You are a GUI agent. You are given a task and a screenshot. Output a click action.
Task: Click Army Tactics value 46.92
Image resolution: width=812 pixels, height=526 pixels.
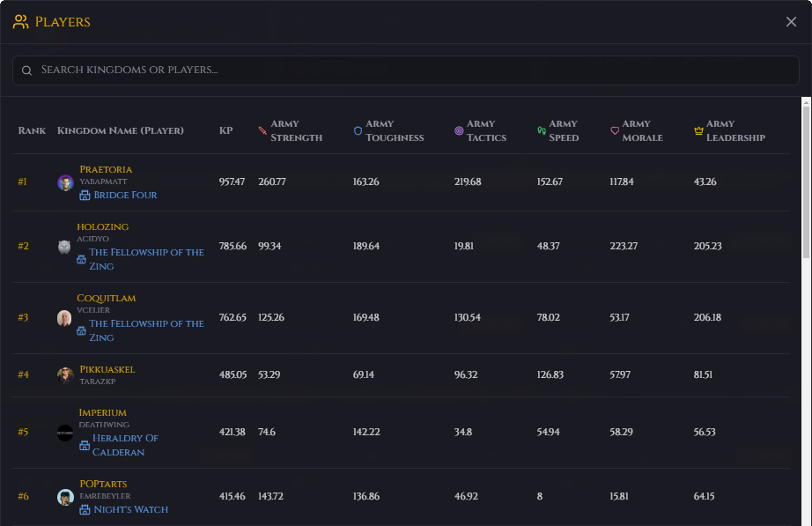coord(466,496)
